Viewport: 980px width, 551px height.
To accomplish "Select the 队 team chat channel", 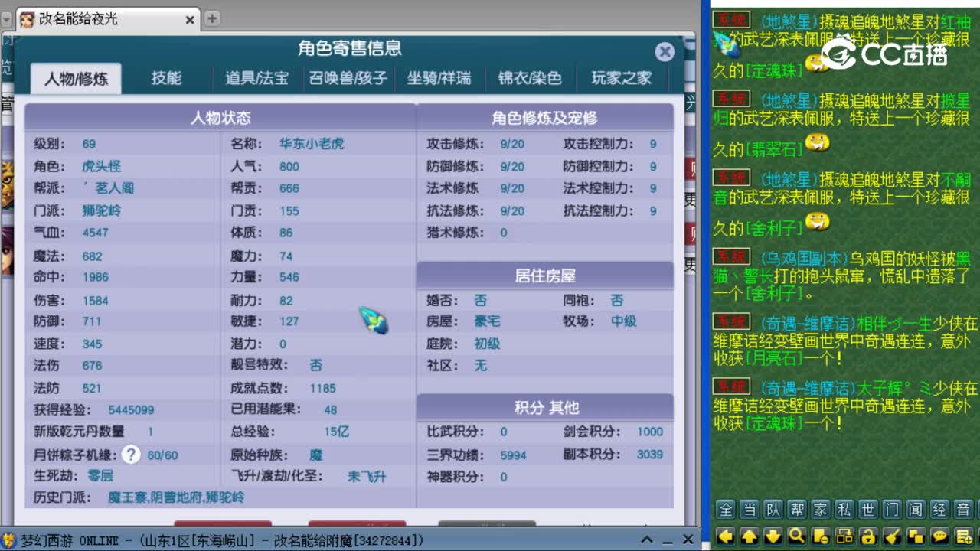I will (773, 510).
